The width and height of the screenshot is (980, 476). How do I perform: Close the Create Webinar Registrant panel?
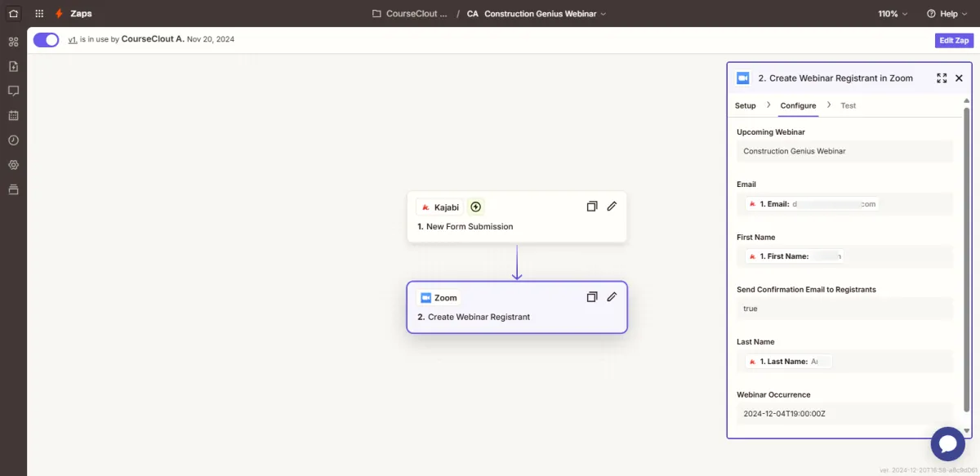tap(959, 78)
